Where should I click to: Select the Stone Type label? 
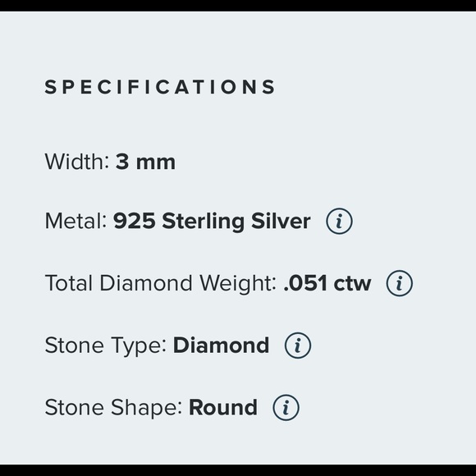point(106,346)
